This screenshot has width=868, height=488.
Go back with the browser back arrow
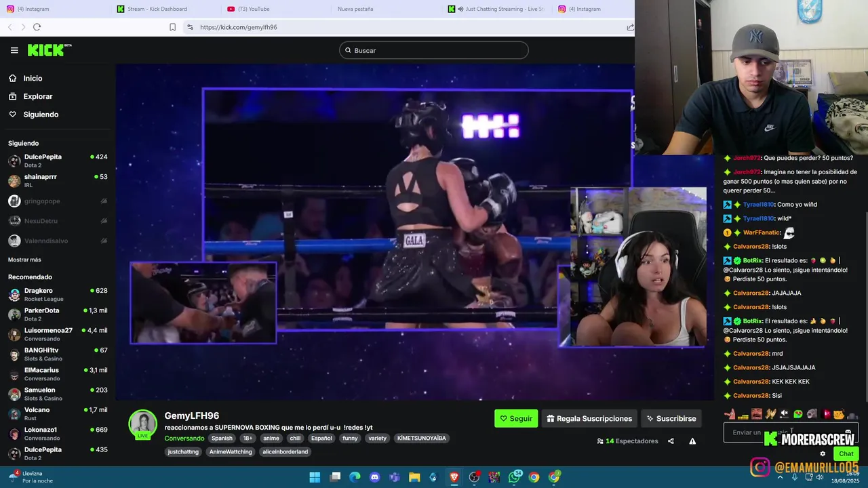tap(9, 27)
